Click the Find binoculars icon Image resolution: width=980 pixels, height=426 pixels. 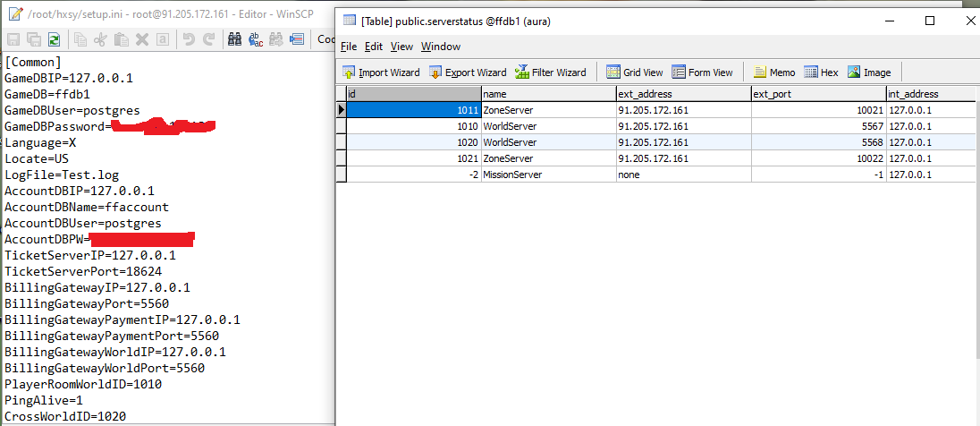tap(234, 39)
